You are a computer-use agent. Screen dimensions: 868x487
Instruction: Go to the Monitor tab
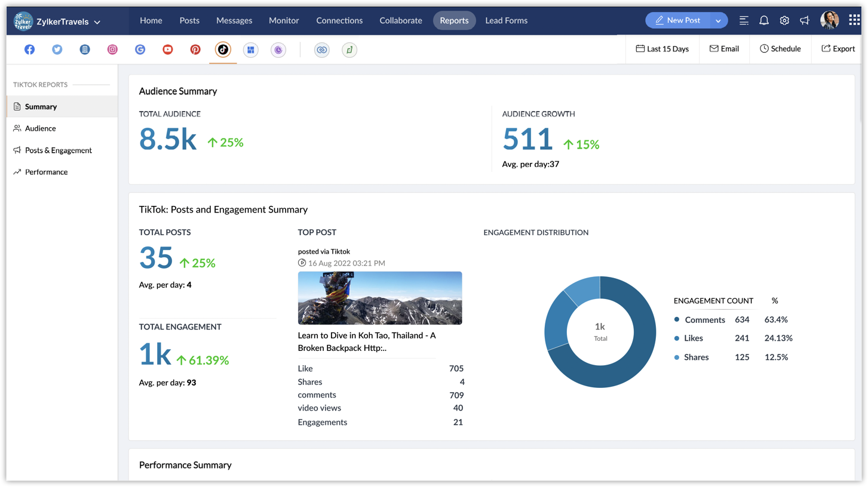pos(284,20)
